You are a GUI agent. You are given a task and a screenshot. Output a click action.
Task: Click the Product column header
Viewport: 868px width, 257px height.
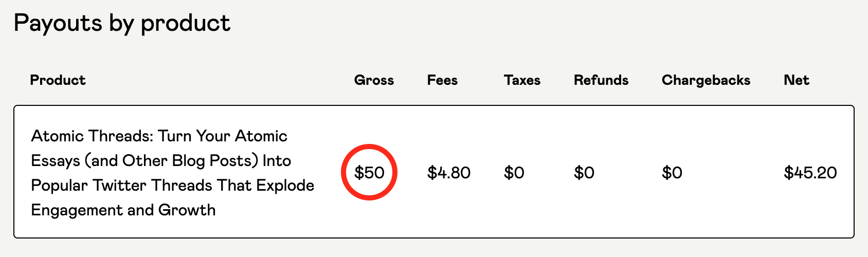pyautogui.click(x=58, y=80)
